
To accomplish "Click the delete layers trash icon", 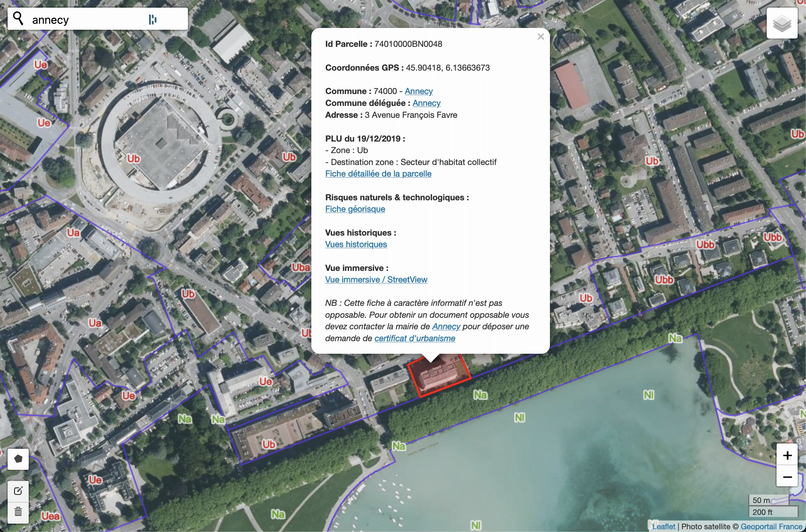I will pyautogui.click(x=18, y=512).
